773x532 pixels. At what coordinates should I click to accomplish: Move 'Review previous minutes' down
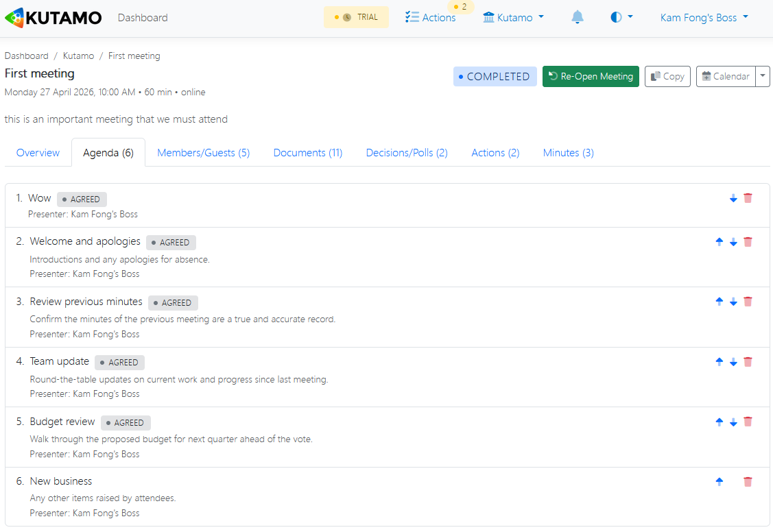tap(733, 302)
